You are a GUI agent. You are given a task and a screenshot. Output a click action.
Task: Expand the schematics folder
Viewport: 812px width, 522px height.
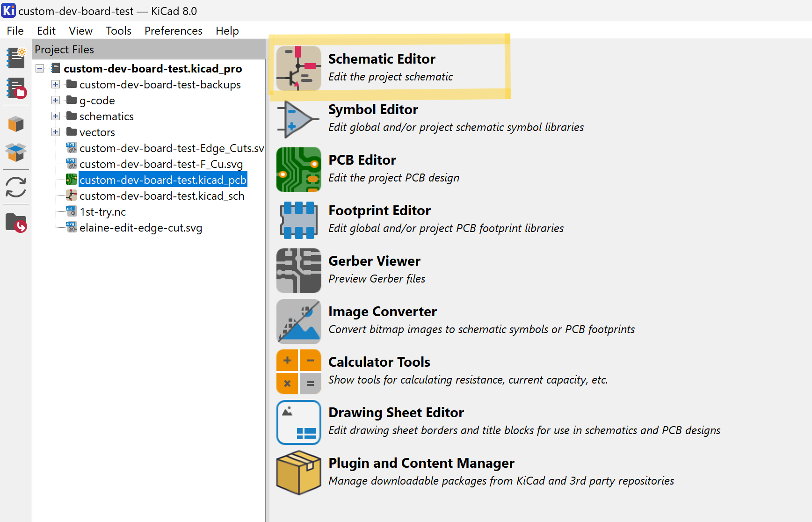pos(56,116)
